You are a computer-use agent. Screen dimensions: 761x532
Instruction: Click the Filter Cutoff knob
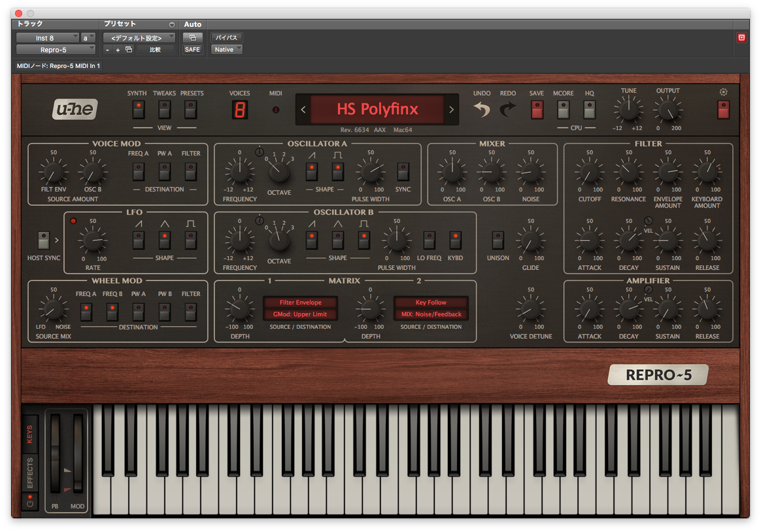[x=589, y=172]
